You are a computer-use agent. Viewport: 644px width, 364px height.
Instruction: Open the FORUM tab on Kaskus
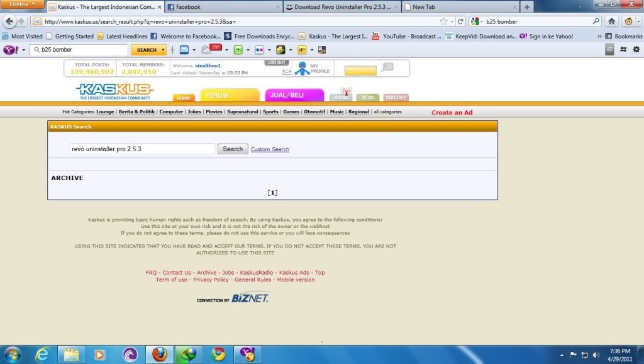(230, 95)
